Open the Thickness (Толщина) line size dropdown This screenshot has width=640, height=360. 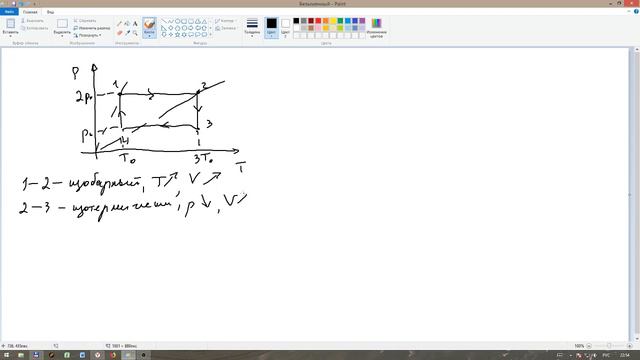coord(252,28)
